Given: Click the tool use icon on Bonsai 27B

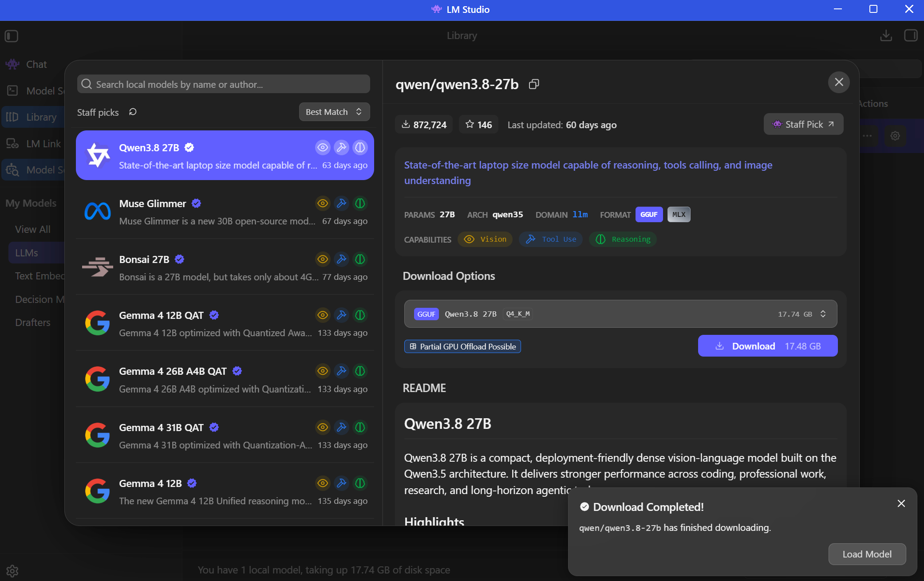Looking at the screenshot, I should click(x=341, y=259).
